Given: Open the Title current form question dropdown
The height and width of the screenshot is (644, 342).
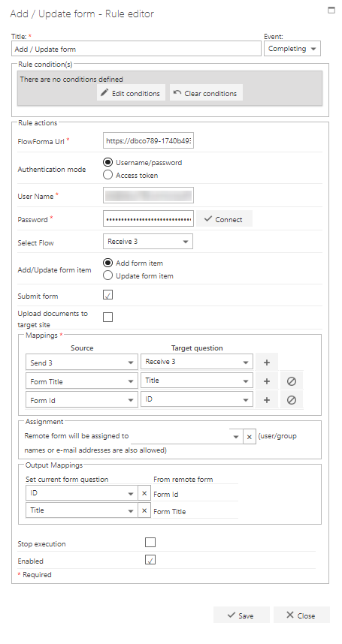Looking at the screenshot, I should [x=82, y=510].
